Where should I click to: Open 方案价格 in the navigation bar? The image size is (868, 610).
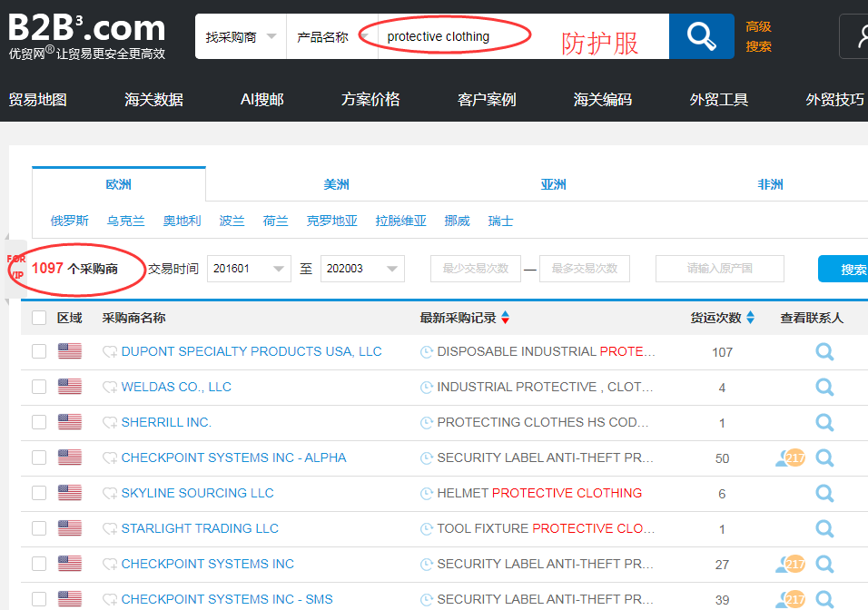pyautogui.click(x=370, y=100)
